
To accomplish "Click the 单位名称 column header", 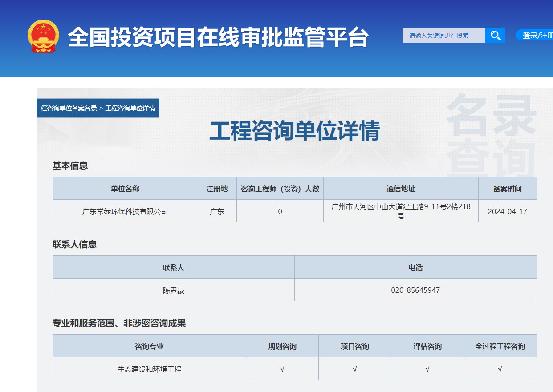I will (125, 188).
